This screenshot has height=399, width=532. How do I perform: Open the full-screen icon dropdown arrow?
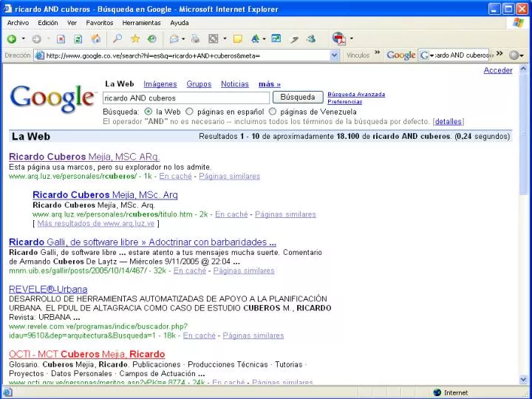pos(225,38)
